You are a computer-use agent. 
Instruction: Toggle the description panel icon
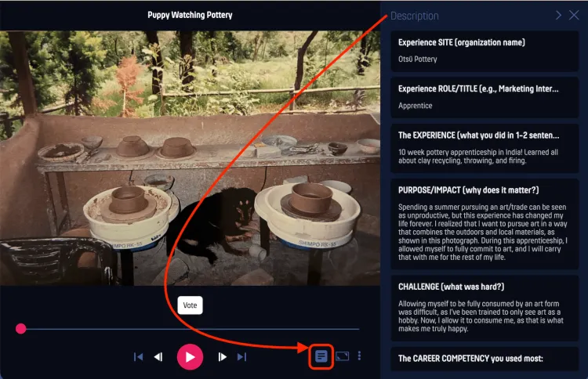tap(321, 356)
